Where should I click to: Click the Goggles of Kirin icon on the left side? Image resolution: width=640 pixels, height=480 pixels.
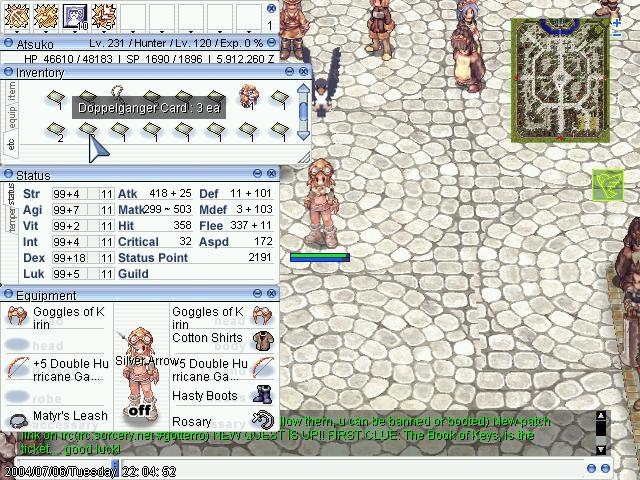pos(17,316)
